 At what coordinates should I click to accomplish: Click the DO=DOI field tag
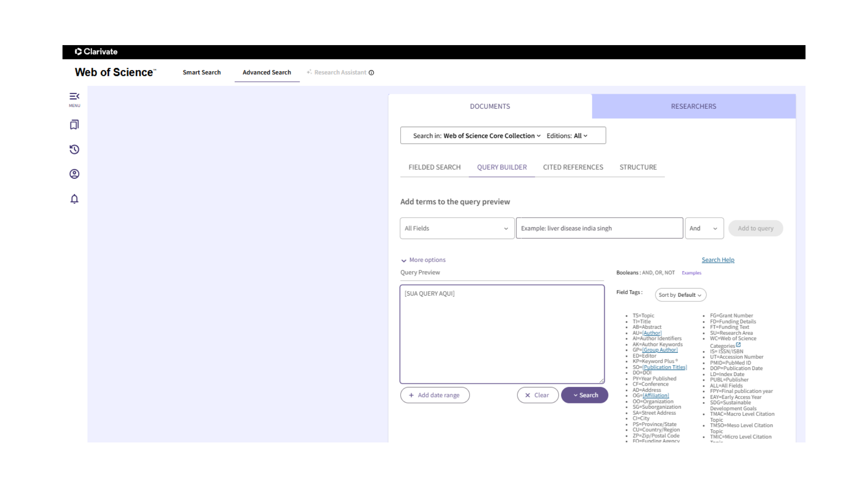coord(642,373)
